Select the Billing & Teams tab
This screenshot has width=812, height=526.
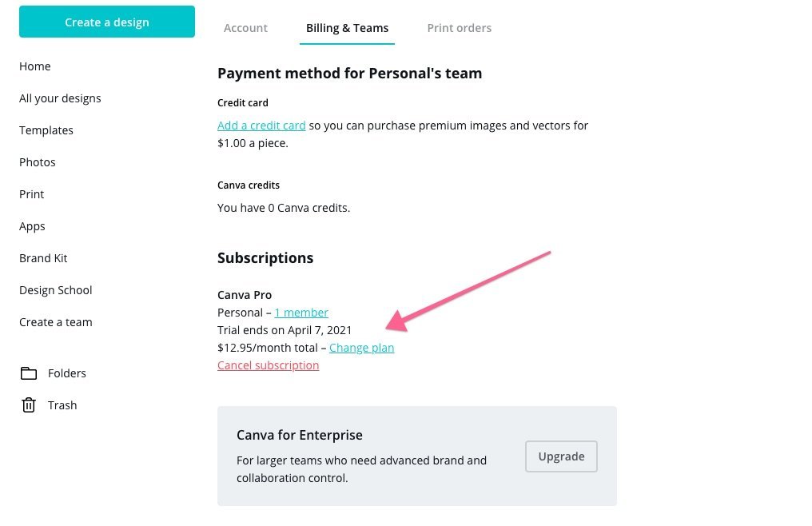(347, 28)
